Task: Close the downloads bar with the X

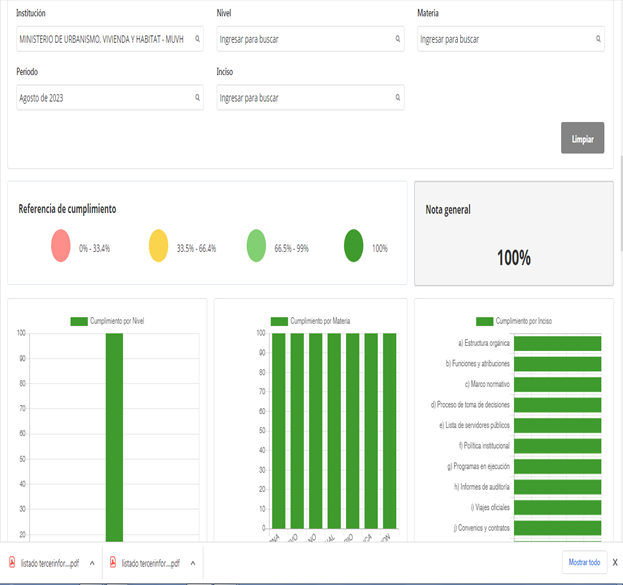Action: 615,562
